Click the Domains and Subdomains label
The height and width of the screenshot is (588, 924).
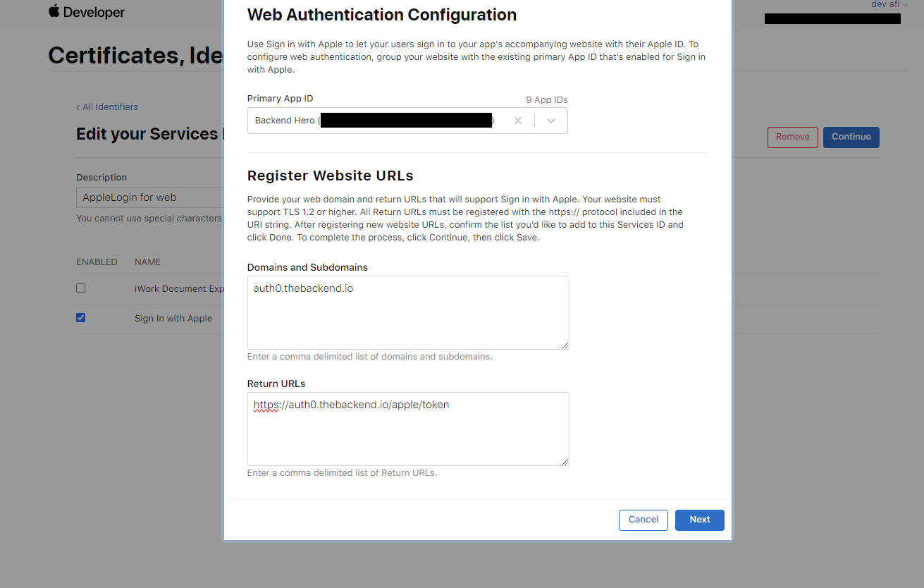(x=307, y=268)
